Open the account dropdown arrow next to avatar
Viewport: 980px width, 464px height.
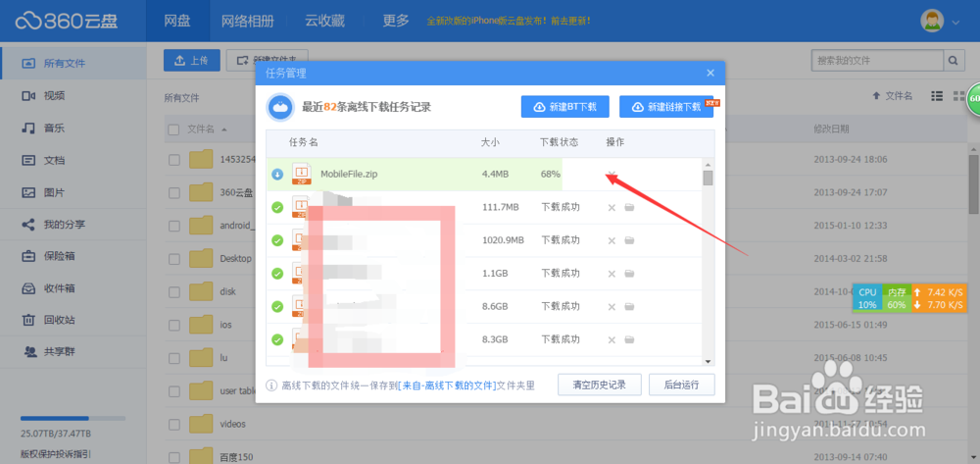(955, 22)
